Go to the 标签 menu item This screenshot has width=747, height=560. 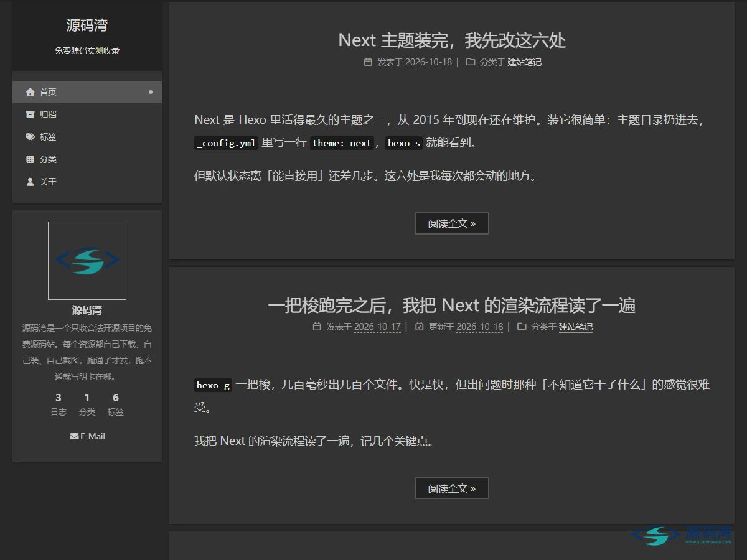[87, 137]
